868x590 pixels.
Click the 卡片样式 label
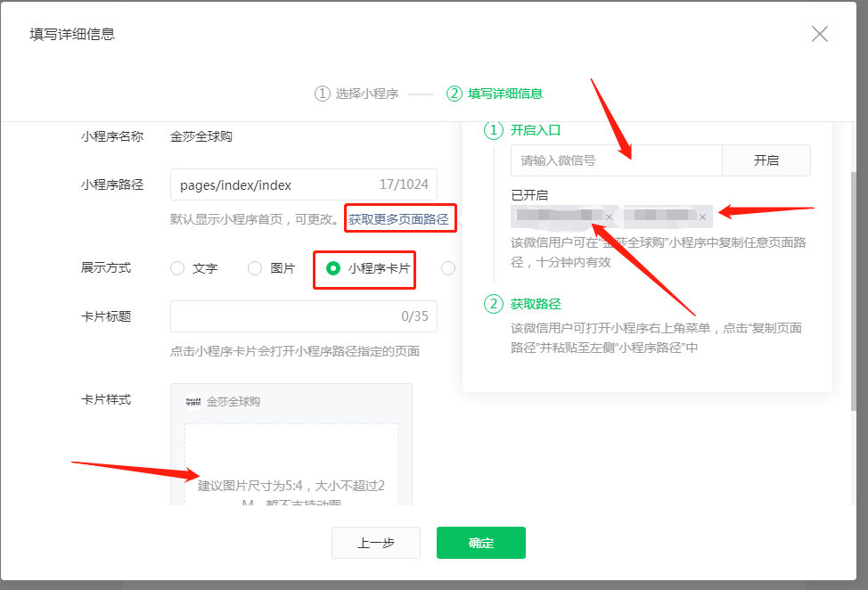[x=106, y=399]
